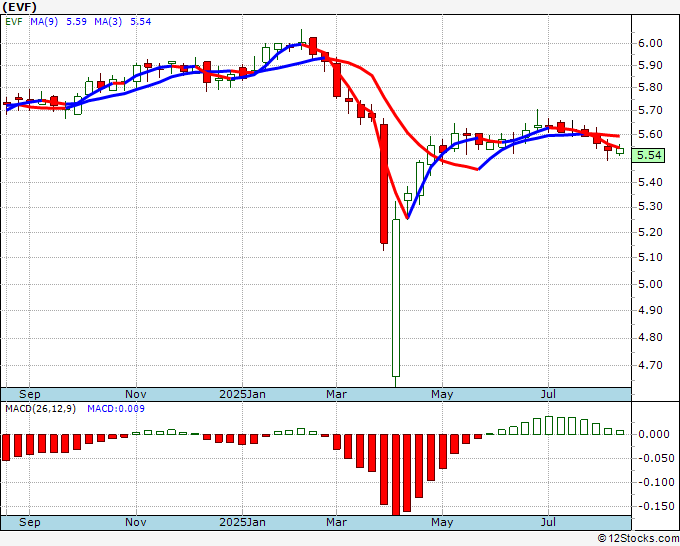Click the largest red candlestick before the April low
Screen dimensions: 680x546
click(384, 184)
